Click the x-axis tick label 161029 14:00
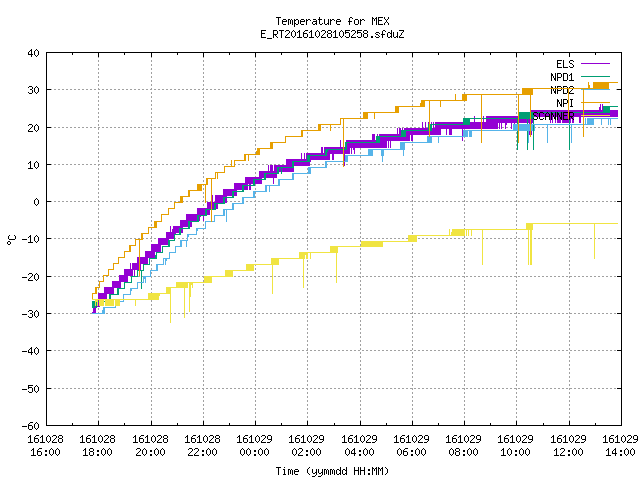The height and width of the screenshot is (480, 640). [620, 446]
